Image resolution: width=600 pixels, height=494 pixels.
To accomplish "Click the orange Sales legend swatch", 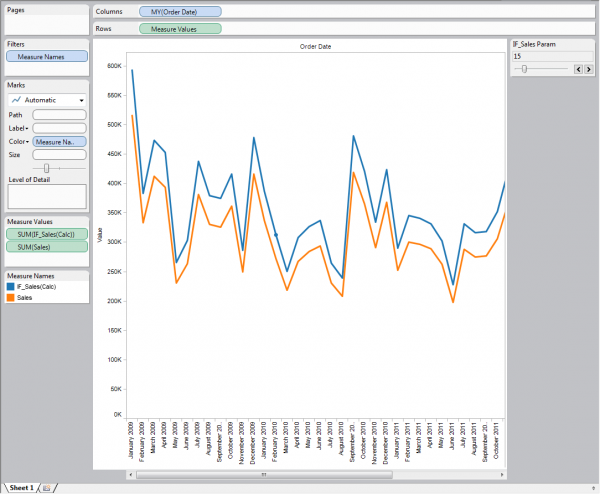I will 11,297.
